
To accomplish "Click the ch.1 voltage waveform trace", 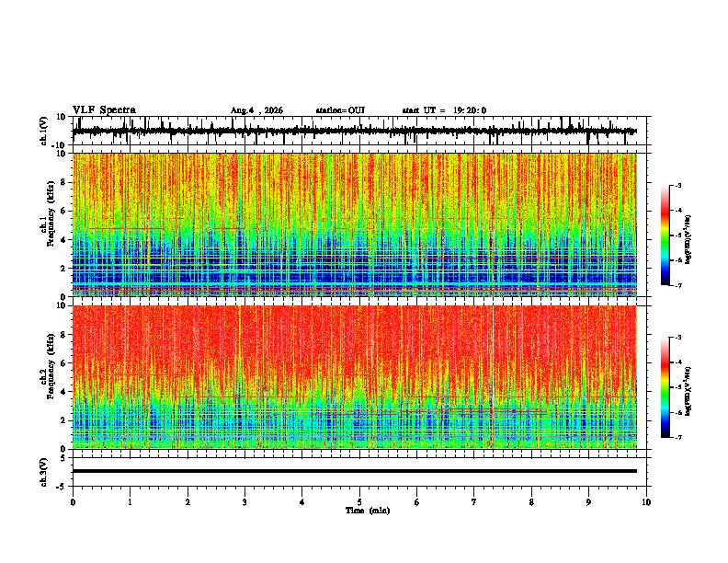I will click(x=354, y=131).
